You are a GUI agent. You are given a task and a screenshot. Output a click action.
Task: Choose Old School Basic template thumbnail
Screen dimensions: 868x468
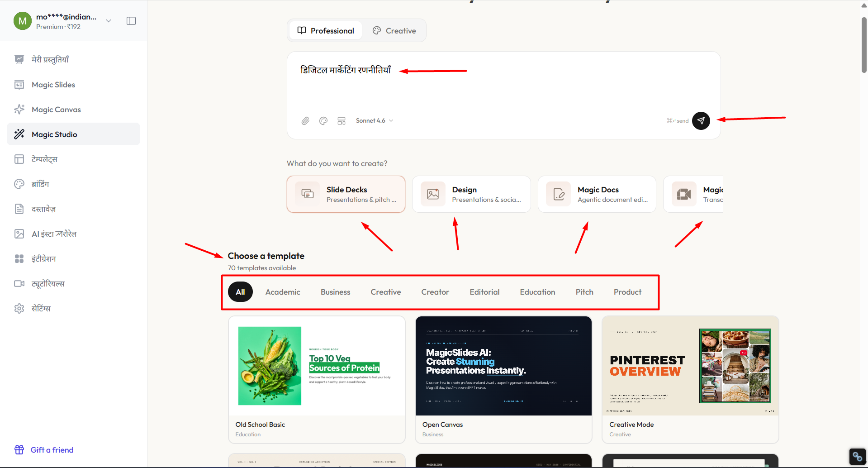(x=317, y=366)
